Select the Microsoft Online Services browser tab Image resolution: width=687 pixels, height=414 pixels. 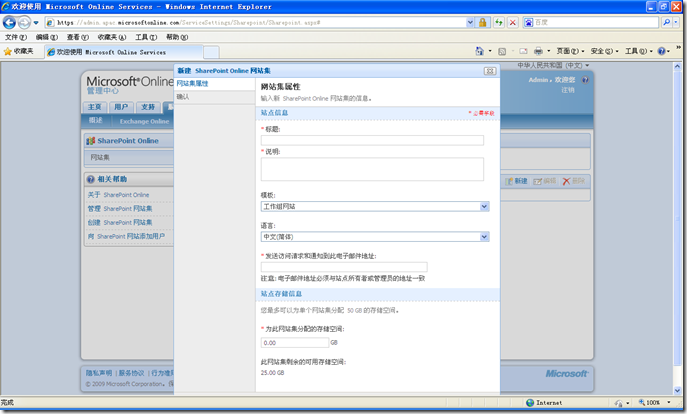pos(124,52)
